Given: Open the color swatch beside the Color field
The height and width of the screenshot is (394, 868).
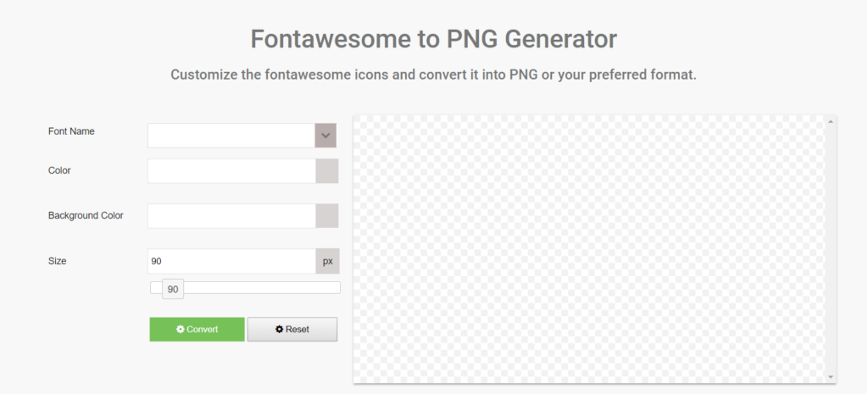Looking at the screenshot, I should pyautogui.click(x=326, y=170).
